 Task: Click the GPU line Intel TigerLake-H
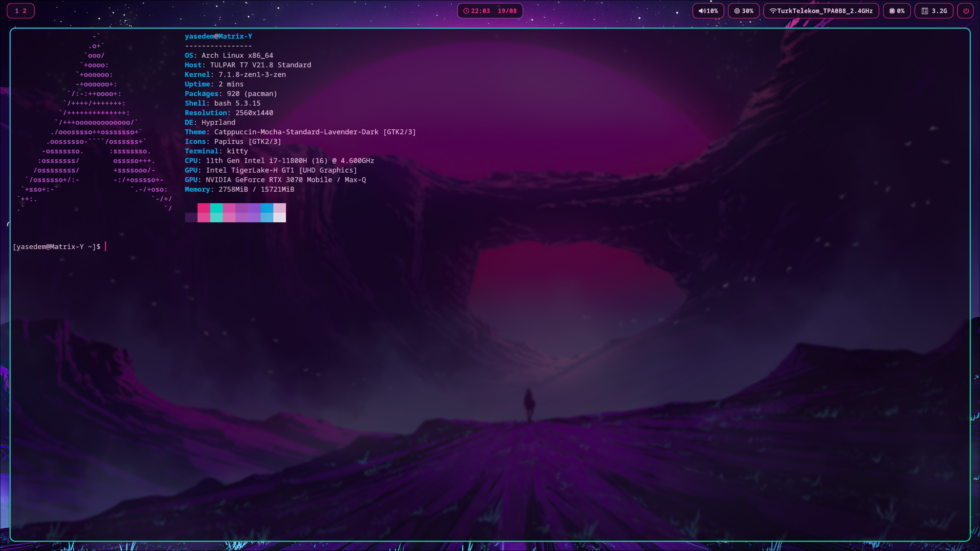point(271,170)
